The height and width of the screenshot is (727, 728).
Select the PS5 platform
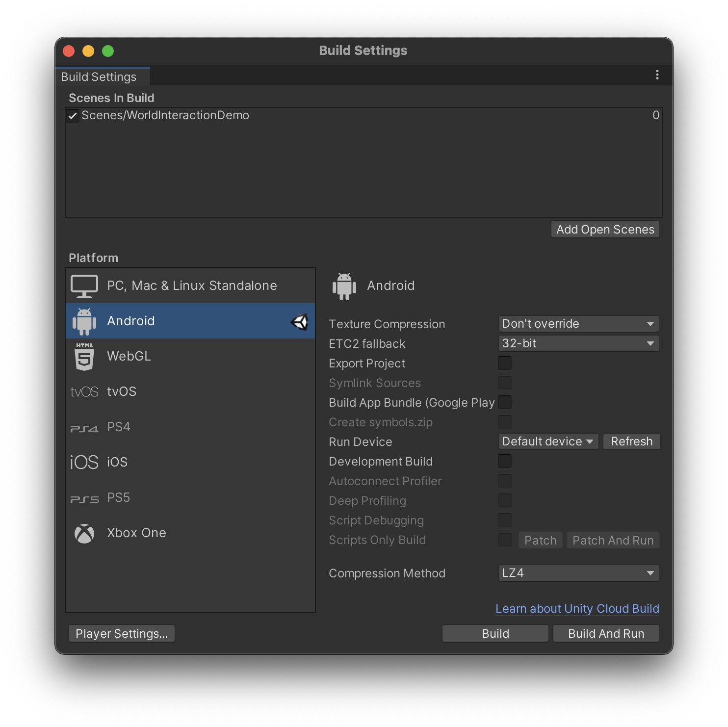click(190, 497)
